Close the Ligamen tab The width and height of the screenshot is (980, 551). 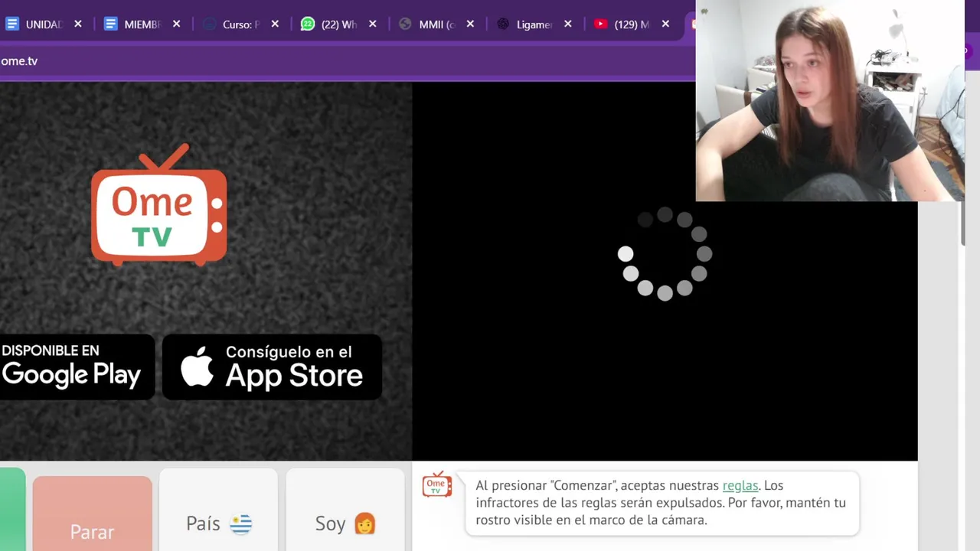568,24
